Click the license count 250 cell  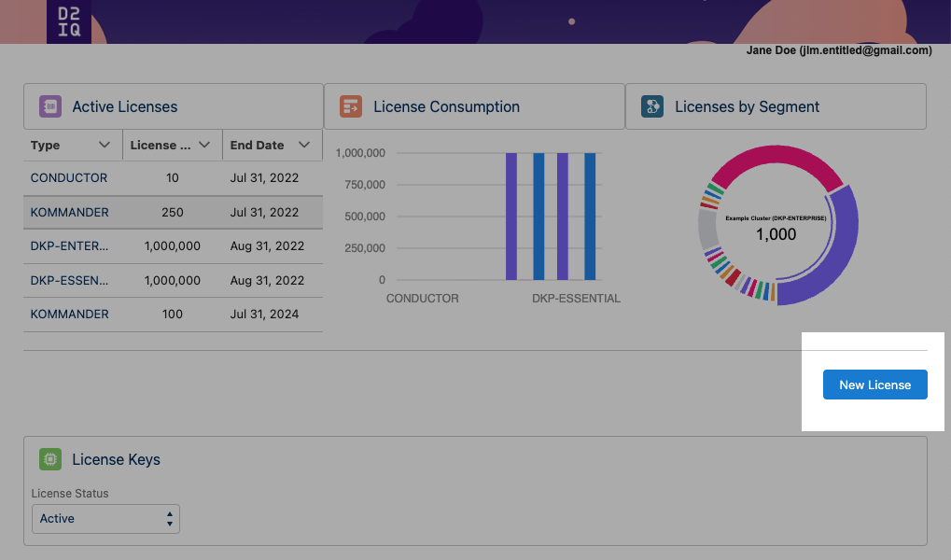173,213
